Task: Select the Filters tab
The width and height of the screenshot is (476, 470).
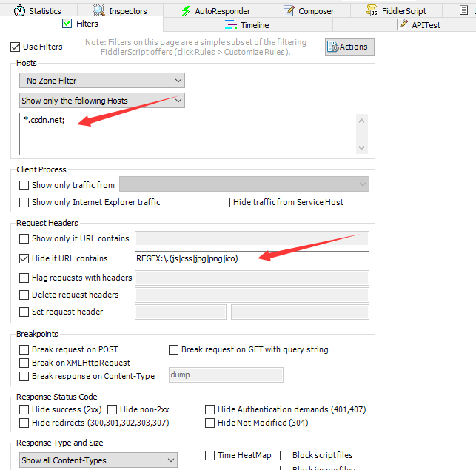Action: tap(81, 24)
